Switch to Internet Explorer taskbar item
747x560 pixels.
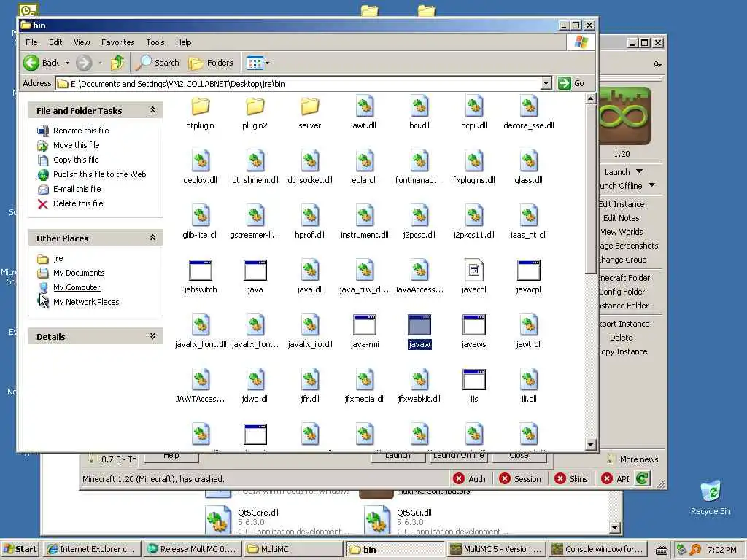[x=91, y=549]
